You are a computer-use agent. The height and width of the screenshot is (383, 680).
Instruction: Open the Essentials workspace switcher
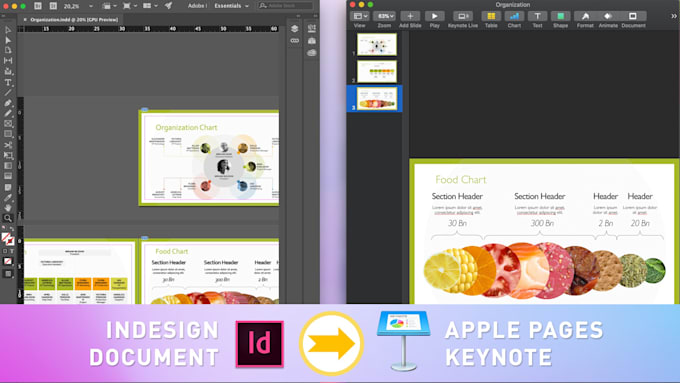click(231, 6)
